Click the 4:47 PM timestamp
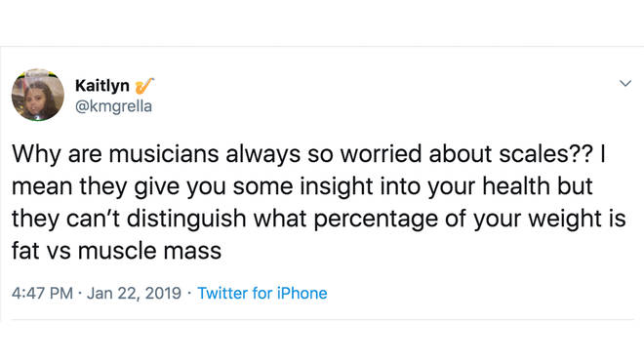Screen dimensions: 644x362 coord(42,294)
